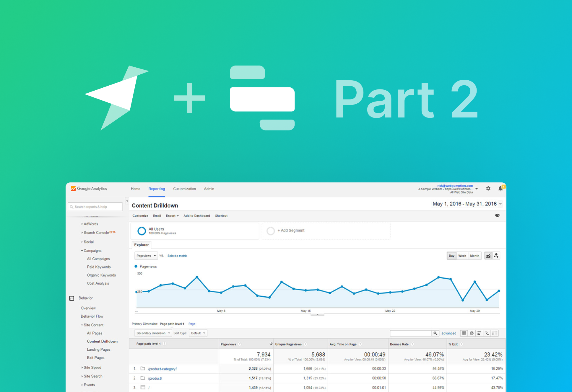Switch table to comparison view
Image resolution: width=572 pixels, height=392 pixels.
487,333
